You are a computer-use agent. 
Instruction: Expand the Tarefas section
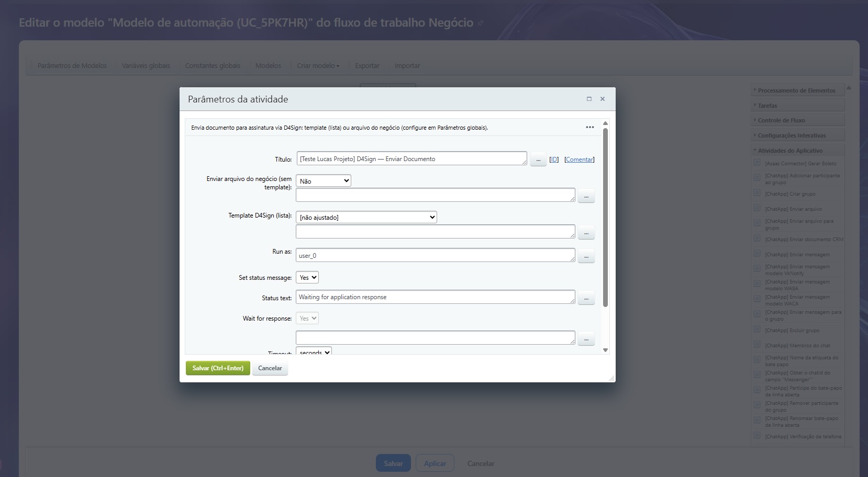[798, 106]
